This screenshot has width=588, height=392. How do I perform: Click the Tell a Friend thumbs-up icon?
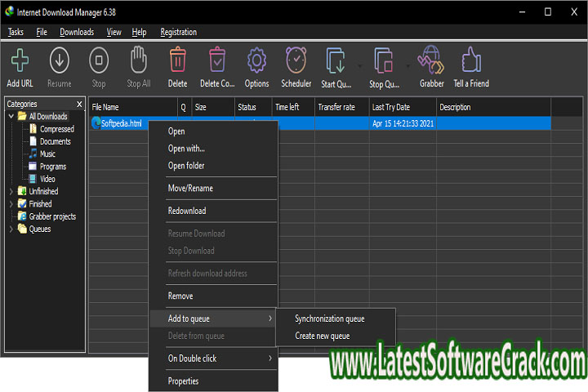pos(471,60)
